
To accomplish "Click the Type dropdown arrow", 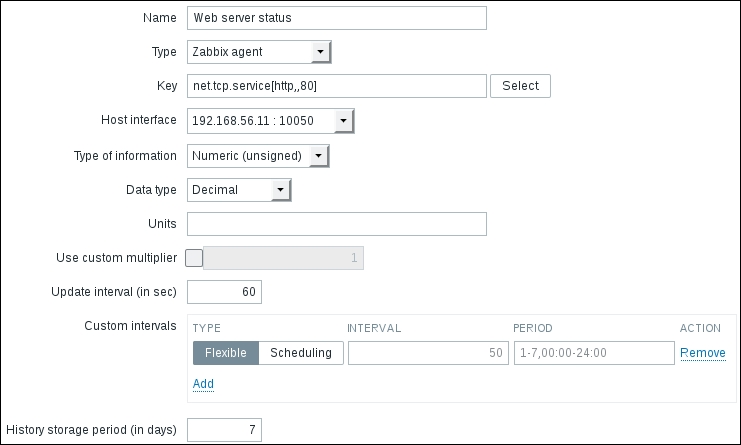I will [x=320, y=52].
